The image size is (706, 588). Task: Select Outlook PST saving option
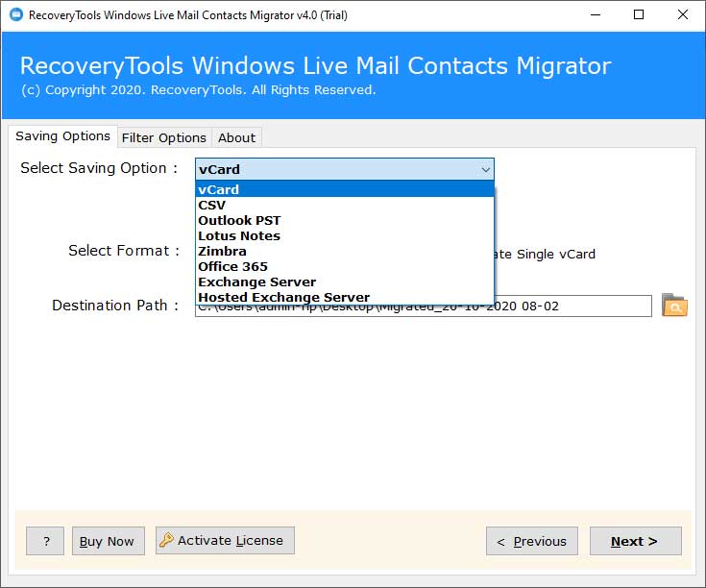(345, 220)
